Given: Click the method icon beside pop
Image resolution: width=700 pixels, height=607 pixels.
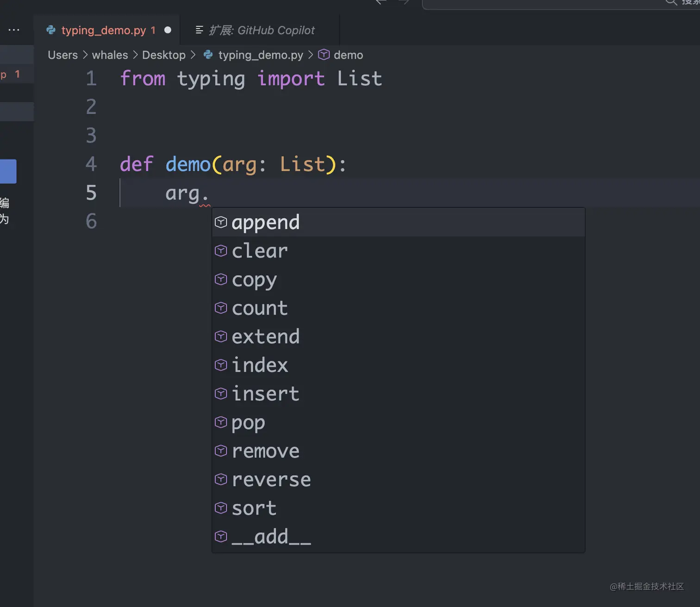Looking at the screenshot, I should point(221,422).
